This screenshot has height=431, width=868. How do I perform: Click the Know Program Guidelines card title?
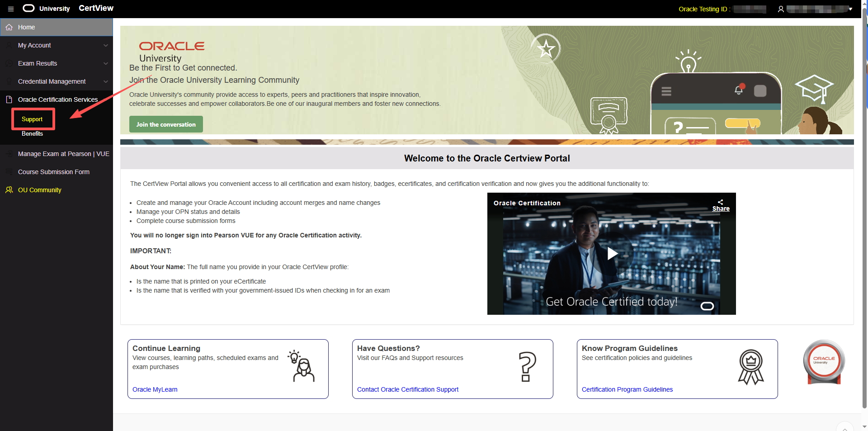click(630, 348)
